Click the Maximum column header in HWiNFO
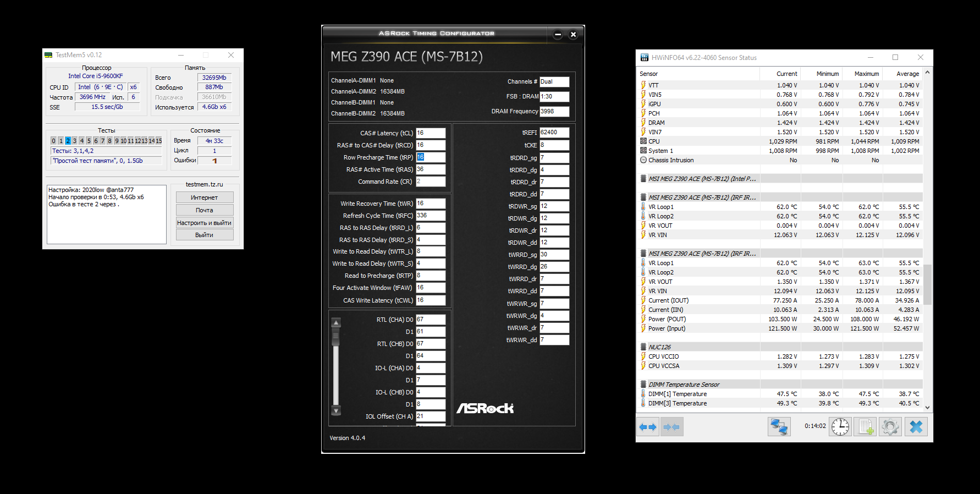The height and width of the screenshot is (494, 980). 862,74
